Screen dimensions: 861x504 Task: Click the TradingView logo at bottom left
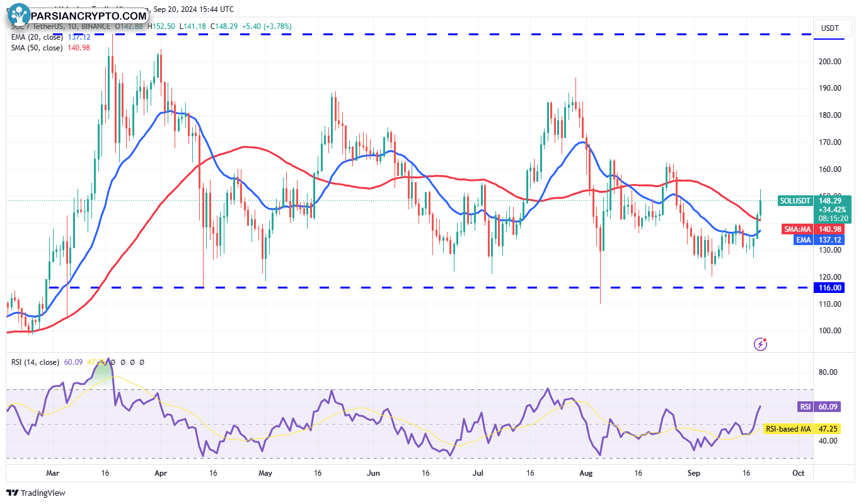[36, 493]
